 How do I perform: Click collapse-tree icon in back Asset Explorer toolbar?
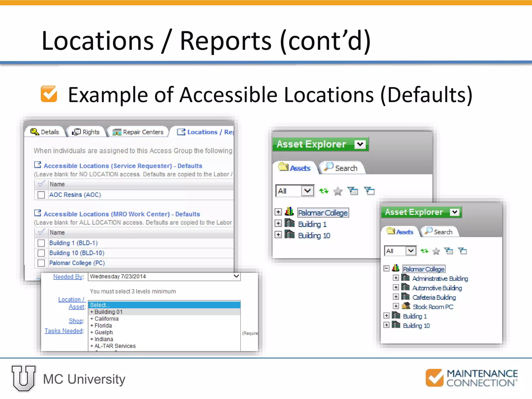pos(369,191)
